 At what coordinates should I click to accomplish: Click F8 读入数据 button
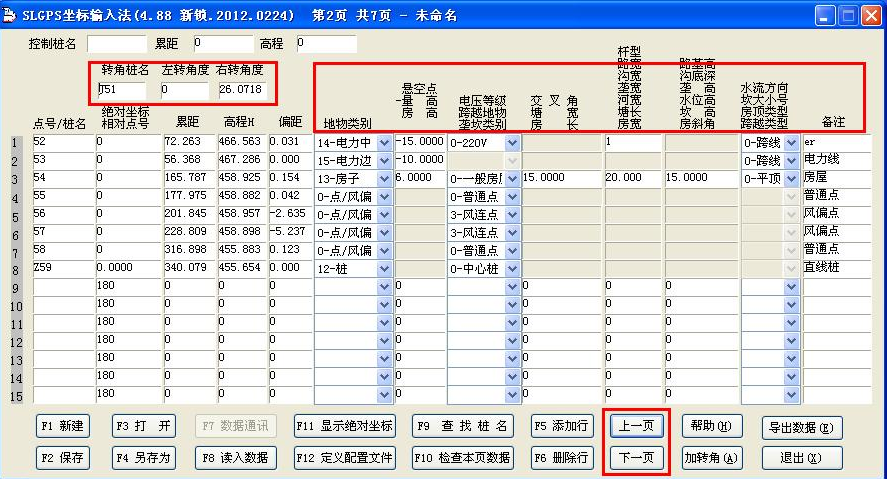235,458
